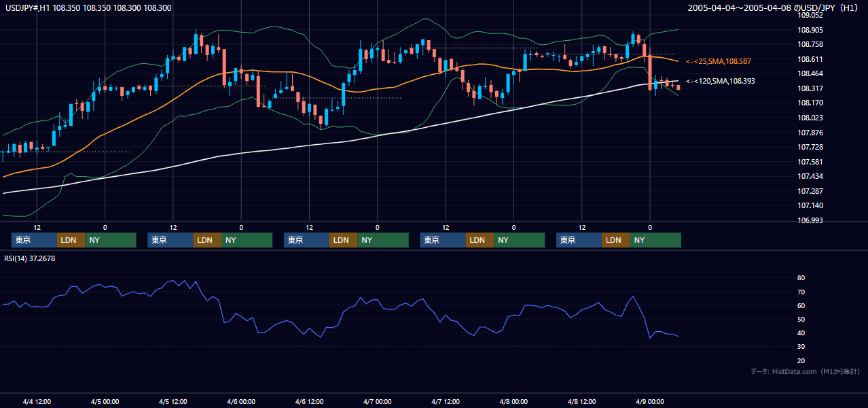Click RSI scale value 30
868x408 pixels.
[x=801, y=347]
